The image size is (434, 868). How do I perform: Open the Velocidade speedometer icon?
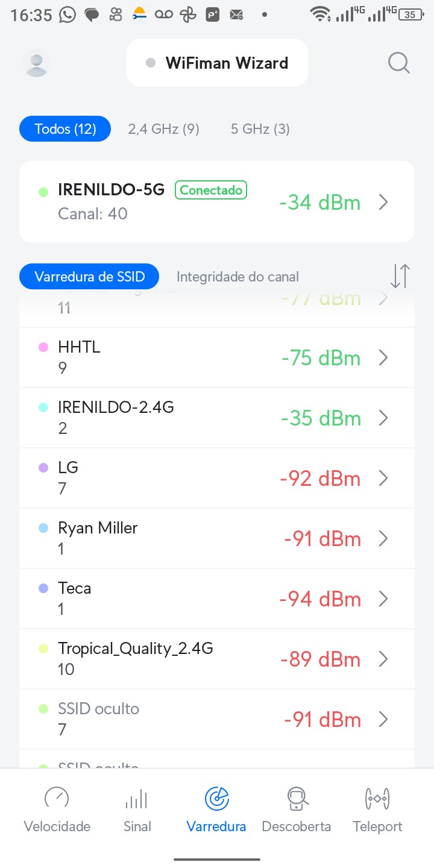click(57, 799)
